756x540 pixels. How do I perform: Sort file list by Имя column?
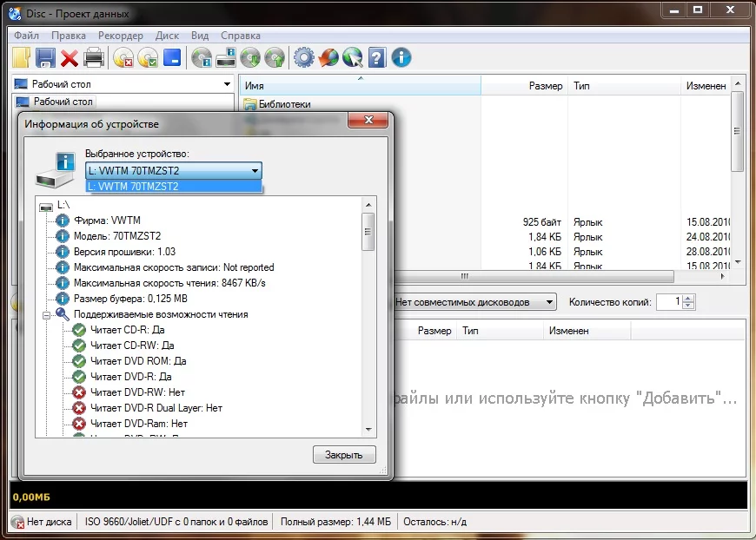pyautogui.click(x=360, y=86)
